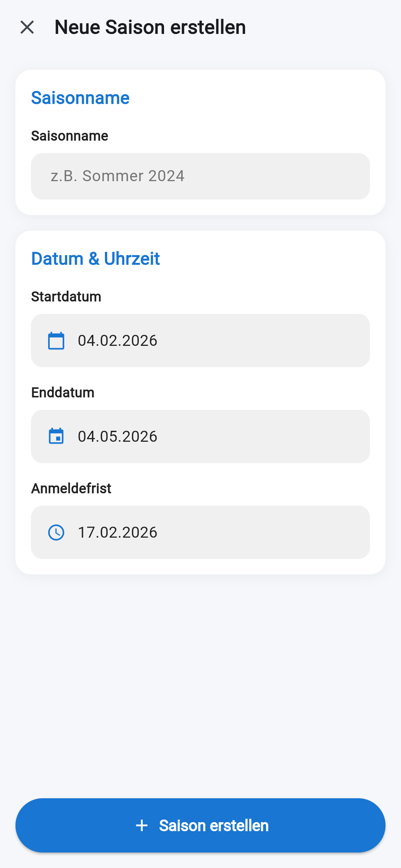Click the Anmeldefrist field label
Screen dimensions: 401x868
tap(71, 488)
